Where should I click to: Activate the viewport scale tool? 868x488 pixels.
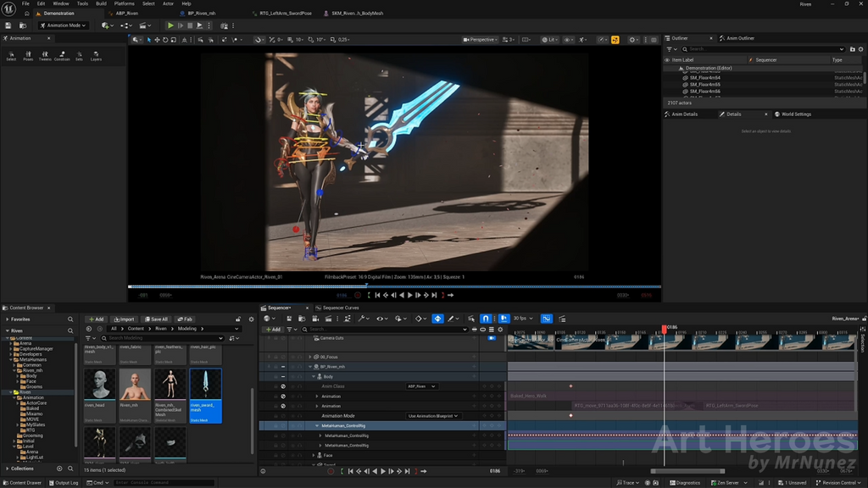pos(173,40)
